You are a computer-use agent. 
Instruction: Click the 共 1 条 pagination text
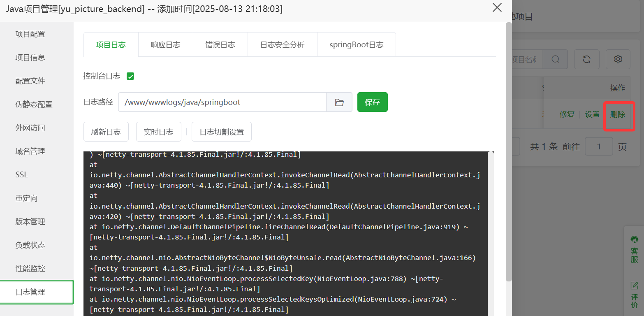(x=544, y=147)
